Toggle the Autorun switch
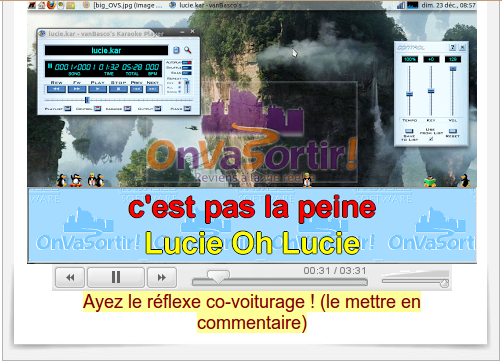 [187, 62]
